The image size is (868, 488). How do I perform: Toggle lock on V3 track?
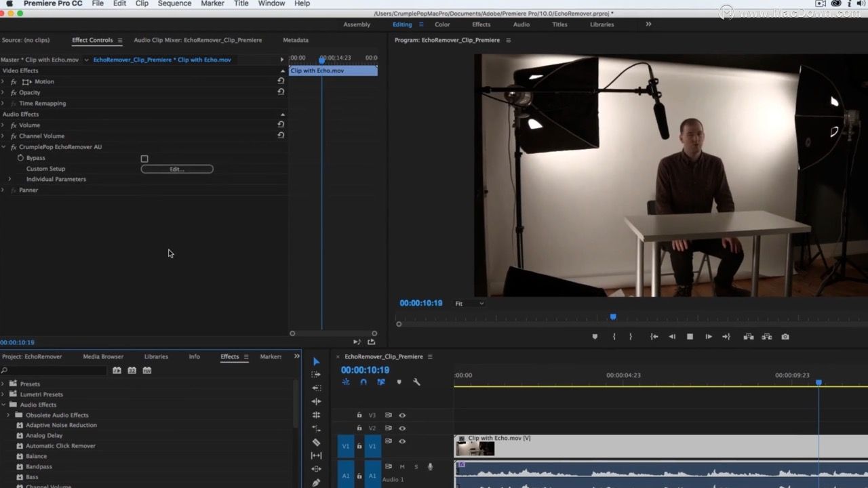[359, 415]
